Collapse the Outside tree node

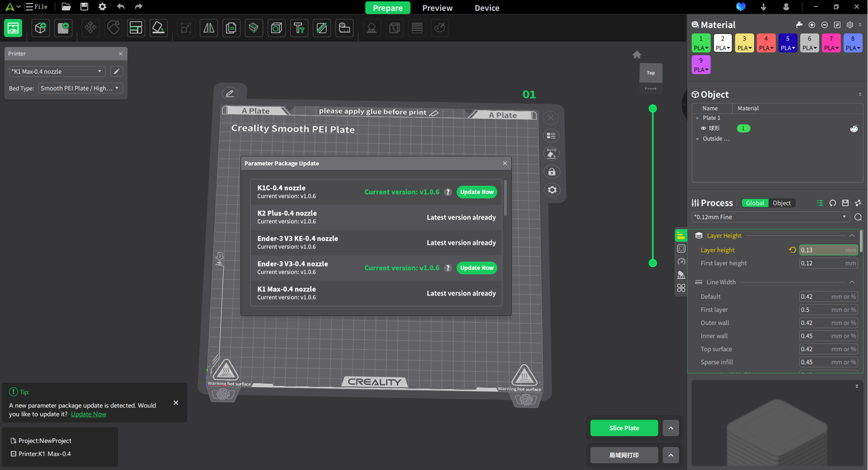[x=697, y=139]
